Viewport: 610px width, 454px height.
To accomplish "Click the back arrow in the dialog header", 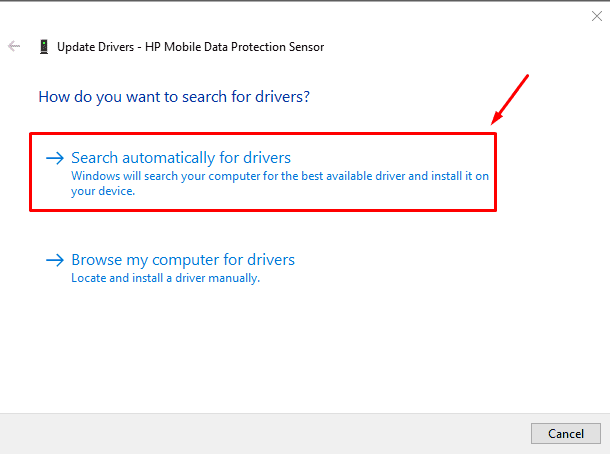I will 14,46.
